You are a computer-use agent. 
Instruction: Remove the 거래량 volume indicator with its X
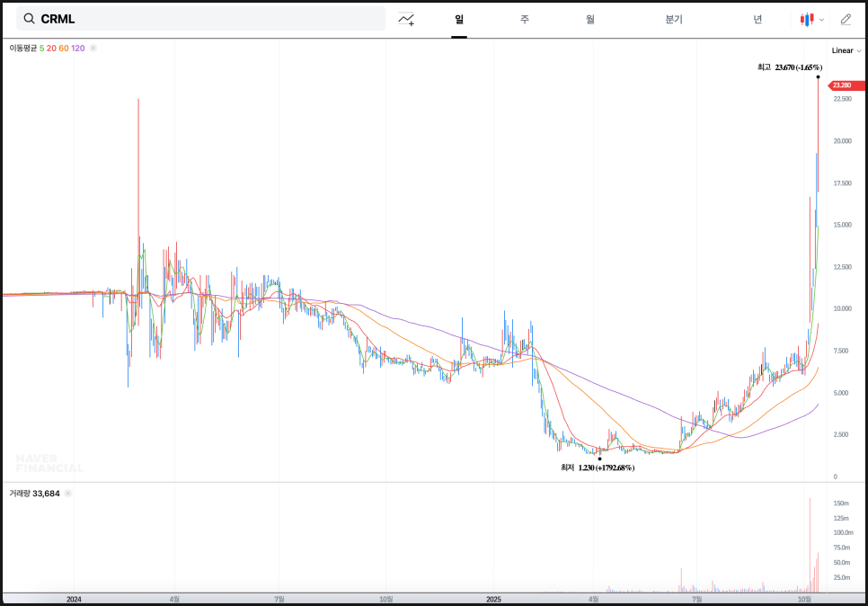tap(67, 493)
